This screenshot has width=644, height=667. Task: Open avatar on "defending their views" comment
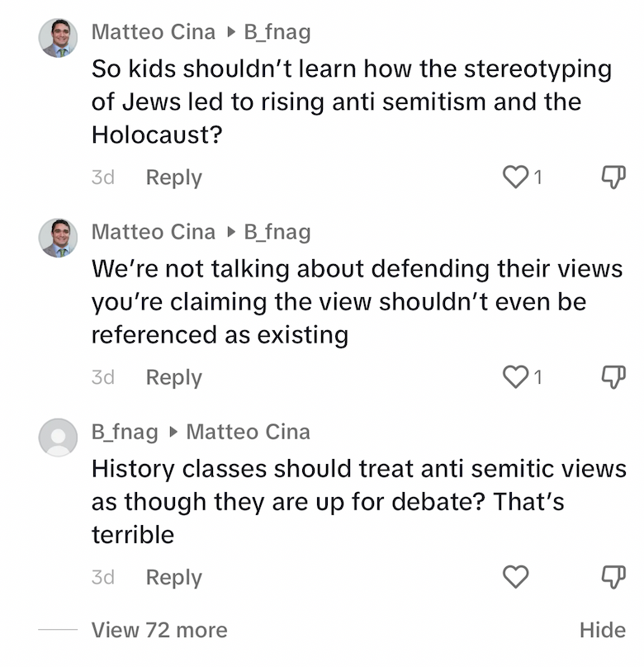coord(58,238)
